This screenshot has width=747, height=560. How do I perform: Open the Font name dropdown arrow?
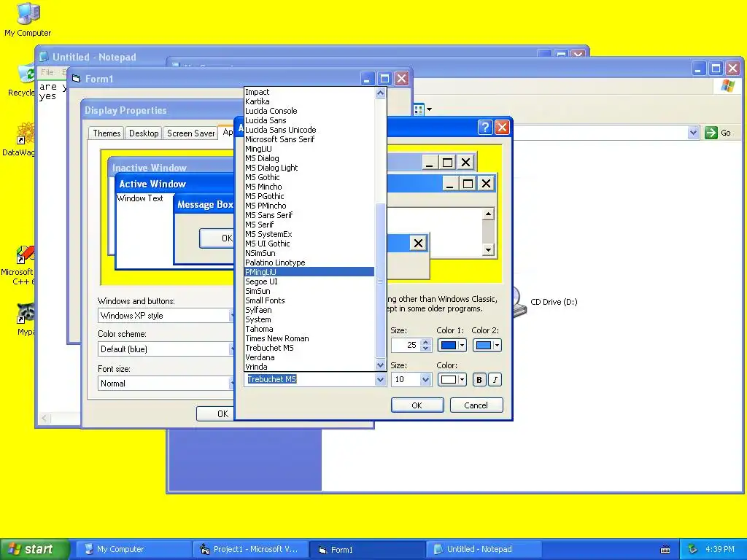pos(380,379)
